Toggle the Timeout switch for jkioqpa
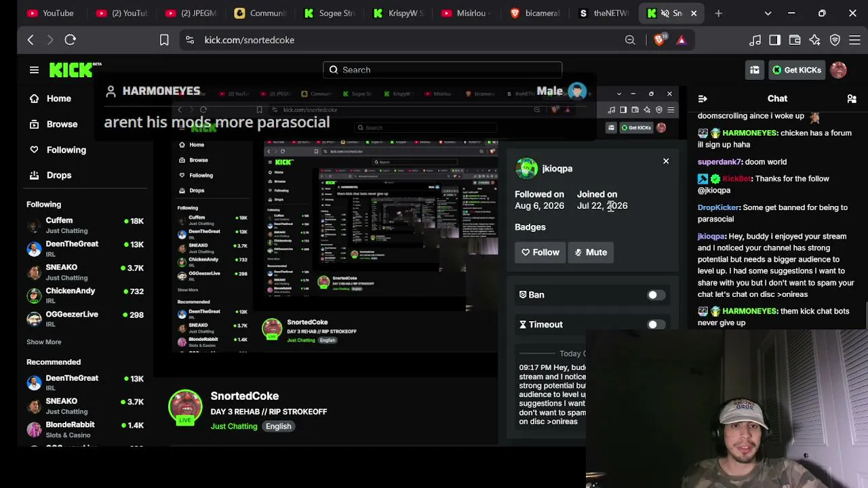Screen dimensions: 868x488 tap(655, 325)
